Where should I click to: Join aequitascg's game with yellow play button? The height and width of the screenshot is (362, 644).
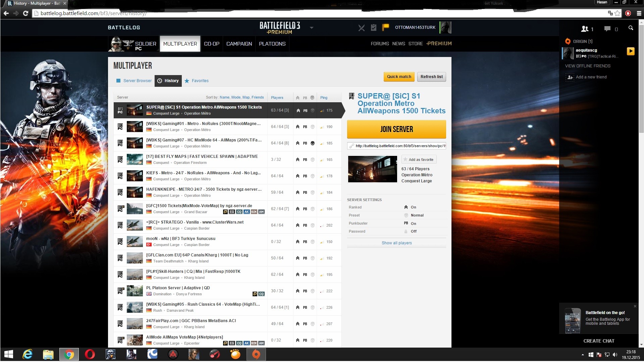tap(631, 51)
